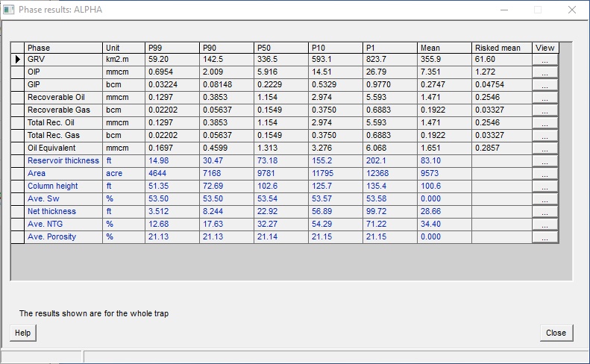Click the P50 column header
Viewport: 590px width, 364px height.
[280, 48]
